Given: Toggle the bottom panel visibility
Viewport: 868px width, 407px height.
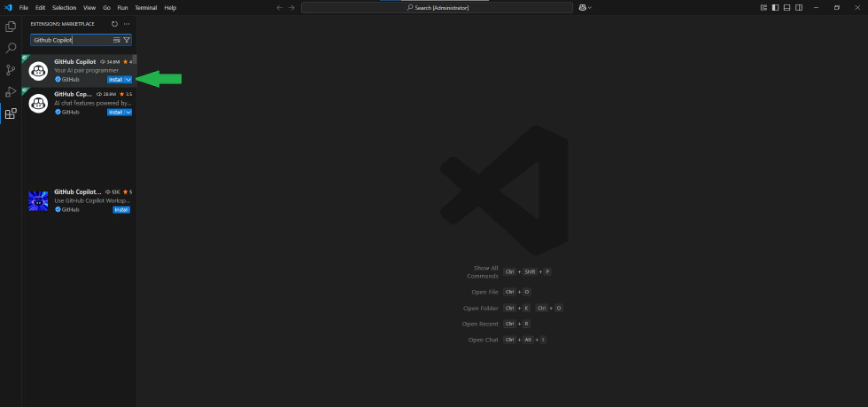Looking at the screenshot, I should 787,8.
